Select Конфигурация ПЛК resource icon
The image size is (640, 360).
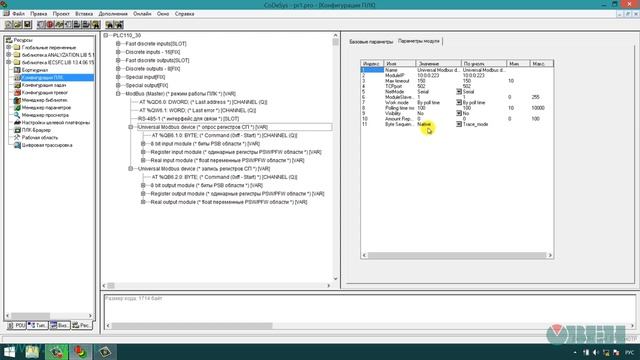17,78
